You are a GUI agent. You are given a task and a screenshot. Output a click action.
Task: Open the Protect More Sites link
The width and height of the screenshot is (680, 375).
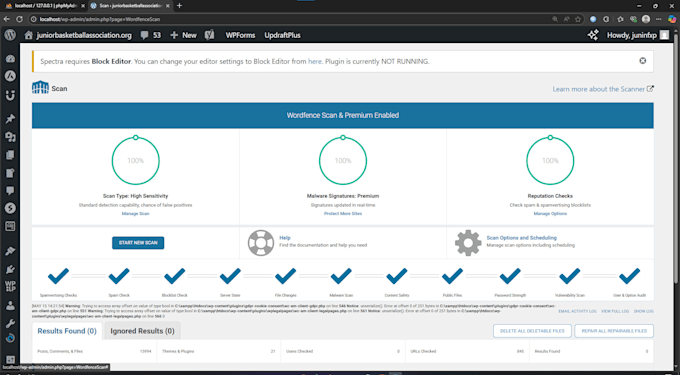click(343, 214)
